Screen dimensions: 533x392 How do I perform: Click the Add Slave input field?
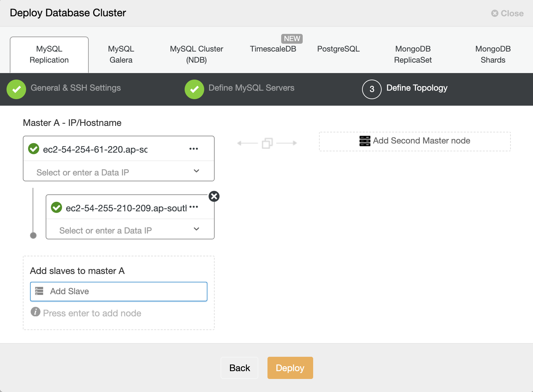coord(119,291)
